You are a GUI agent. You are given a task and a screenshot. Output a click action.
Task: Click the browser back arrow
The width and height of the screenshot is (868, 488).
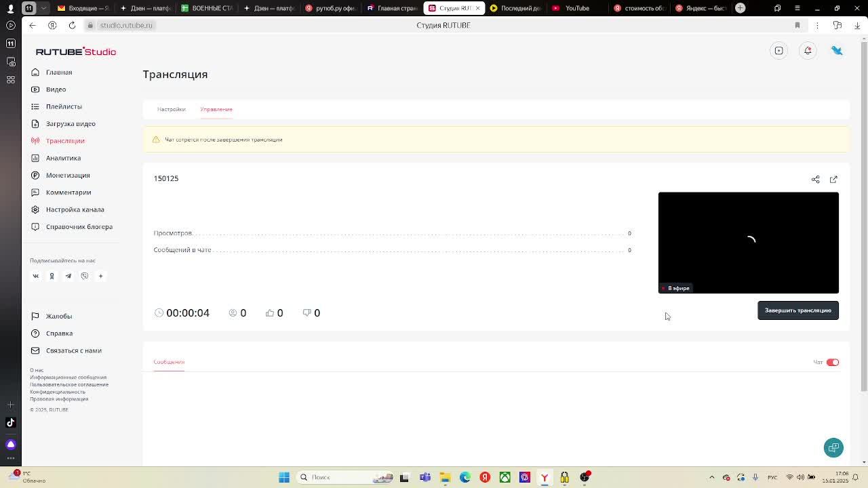coord(33,25)
